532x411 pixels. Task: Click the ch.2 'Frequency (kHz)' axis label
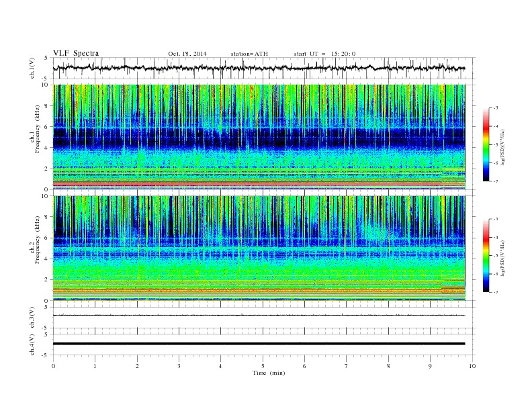[38, 239]
